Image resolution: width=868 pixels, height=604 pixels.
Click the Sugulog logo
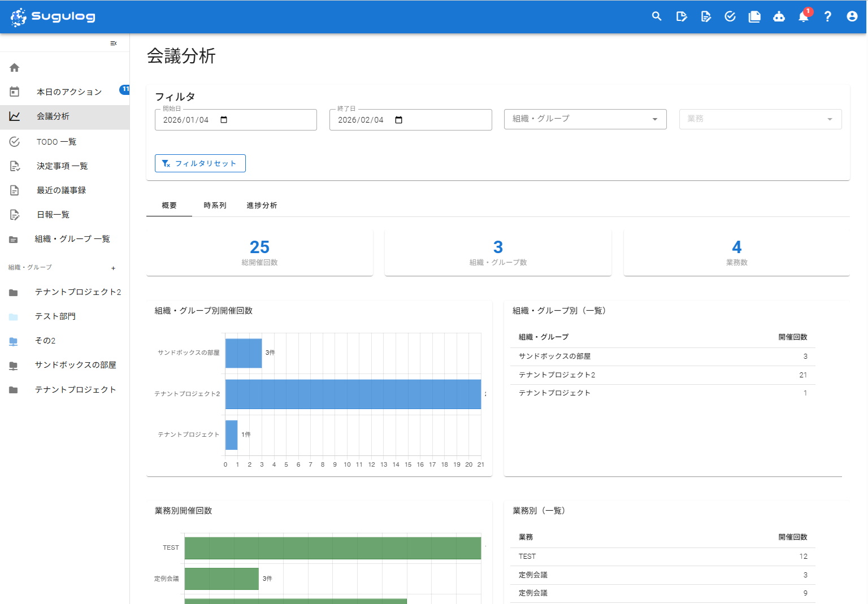pyautogui.click(x=53, y=16)
